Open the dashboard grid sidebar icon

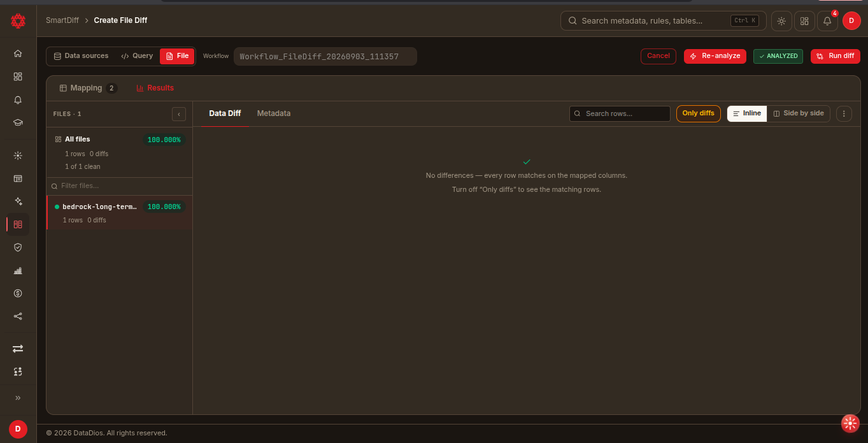click(x=18, y=76)
